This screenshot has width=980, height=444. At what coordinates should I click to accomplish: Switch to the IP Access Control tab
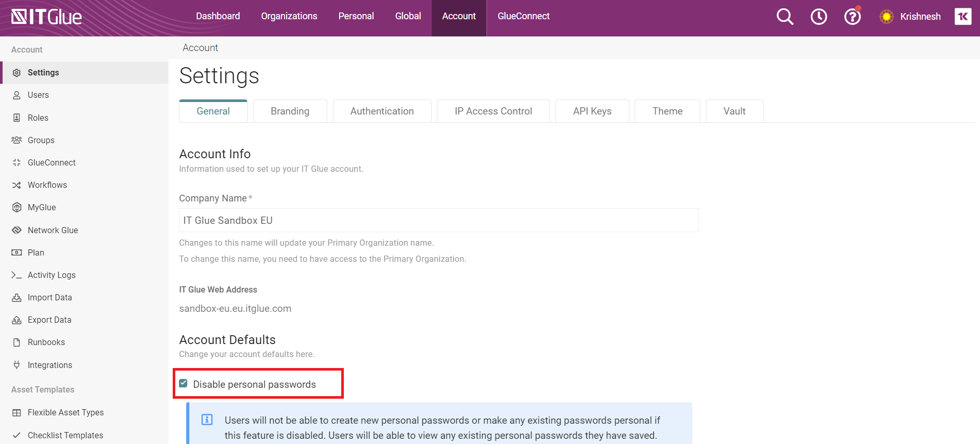[x=493, y=111]
